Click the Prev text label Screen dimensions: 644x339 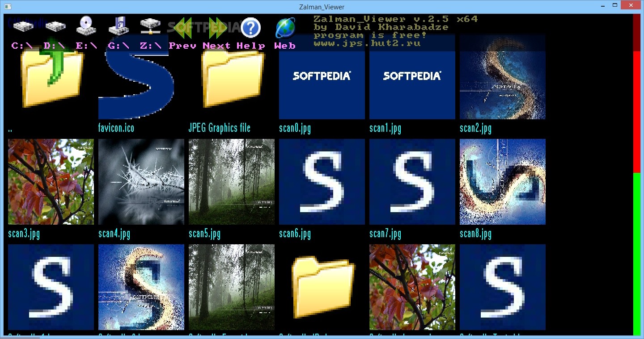pos(182,46)
